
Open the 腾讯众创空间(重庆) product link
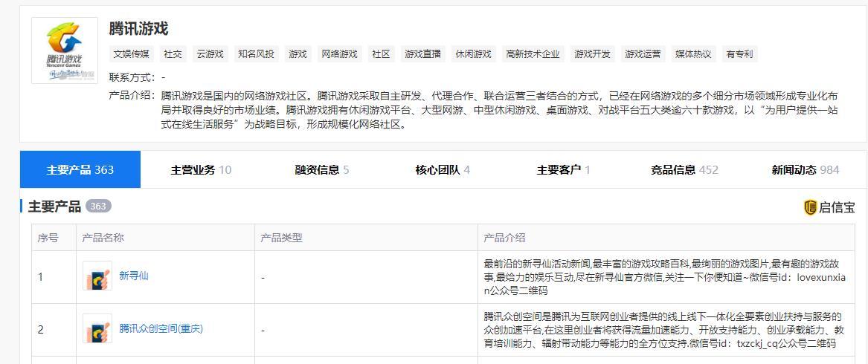click(x=161, y=328)
